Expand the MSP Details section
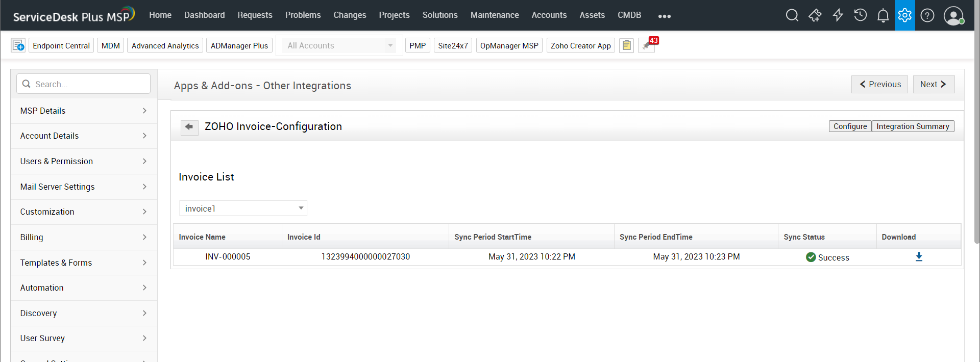 coord(84,111)
